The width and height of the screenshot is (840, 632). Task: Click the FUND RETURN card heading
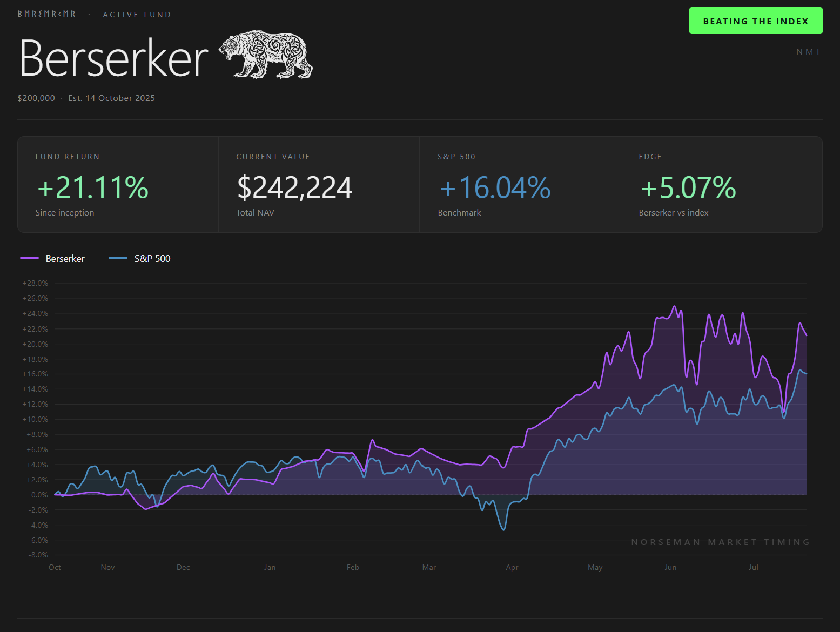68,157
